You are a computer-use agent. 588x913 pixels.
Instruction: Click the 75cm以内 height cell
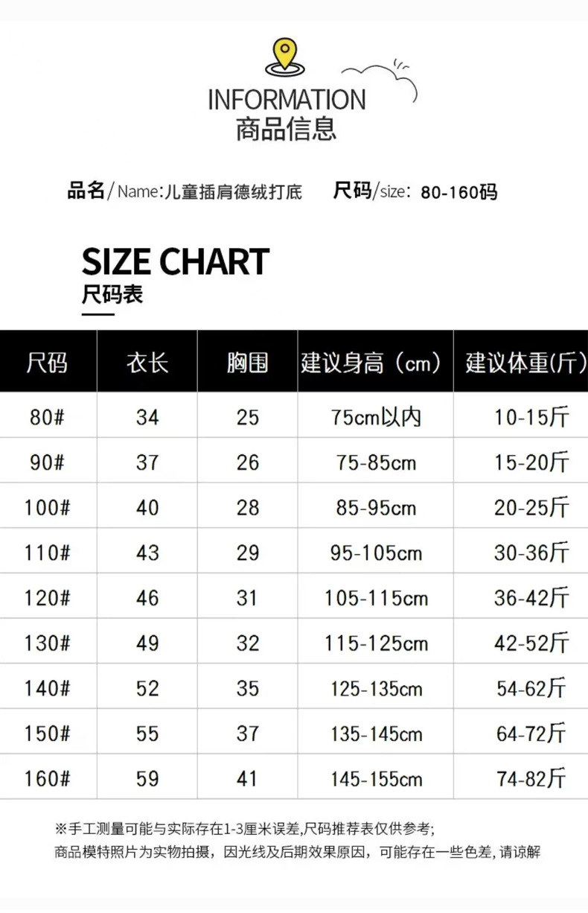pyautogui.click(x=376, y=417)
